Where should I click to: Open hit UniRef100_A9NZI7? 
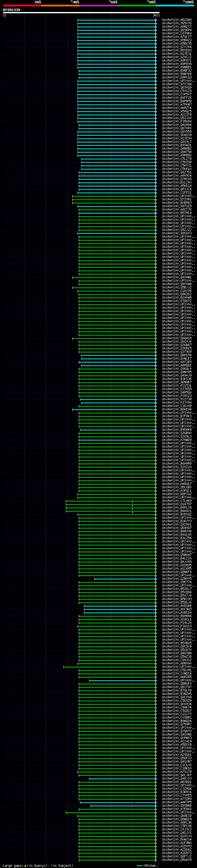tap(177, 26)
